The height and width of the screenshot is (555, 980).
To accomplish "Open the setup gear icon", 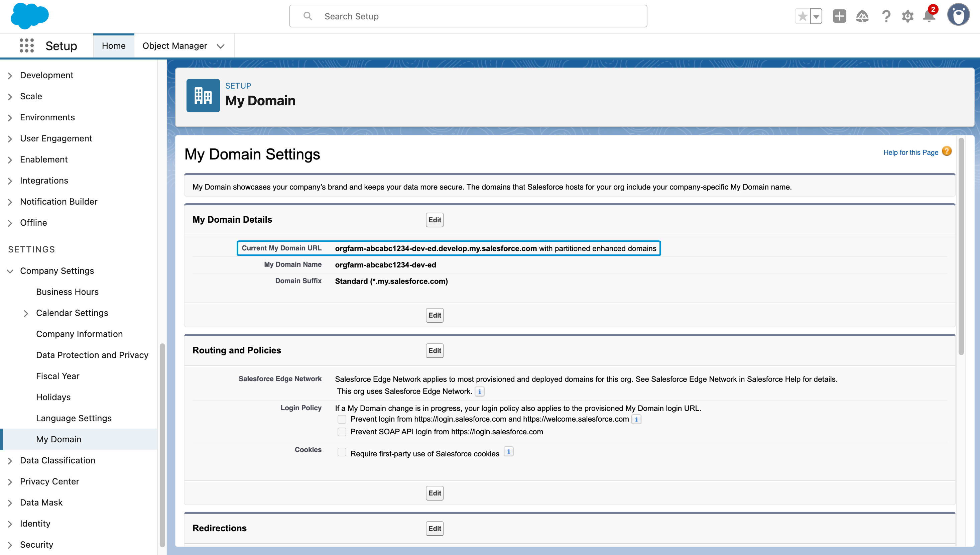I will [x=907, y=16].
